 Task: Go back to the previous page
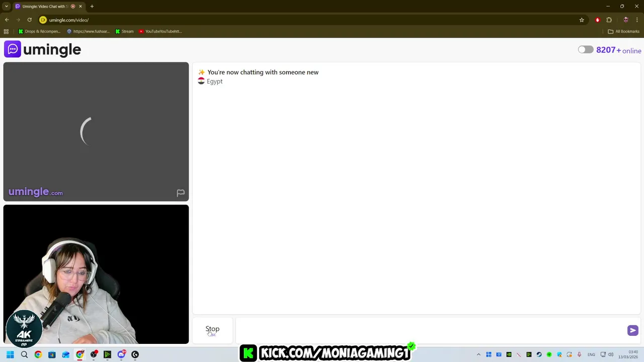tap(7, 20)
